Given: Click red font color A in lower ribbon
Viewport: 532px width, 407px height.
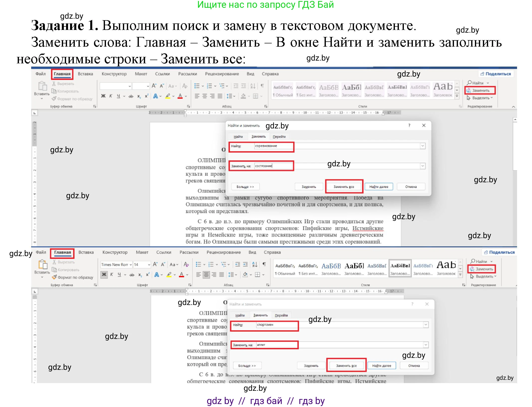Looking at the screenshot, I should coord(181,275).
